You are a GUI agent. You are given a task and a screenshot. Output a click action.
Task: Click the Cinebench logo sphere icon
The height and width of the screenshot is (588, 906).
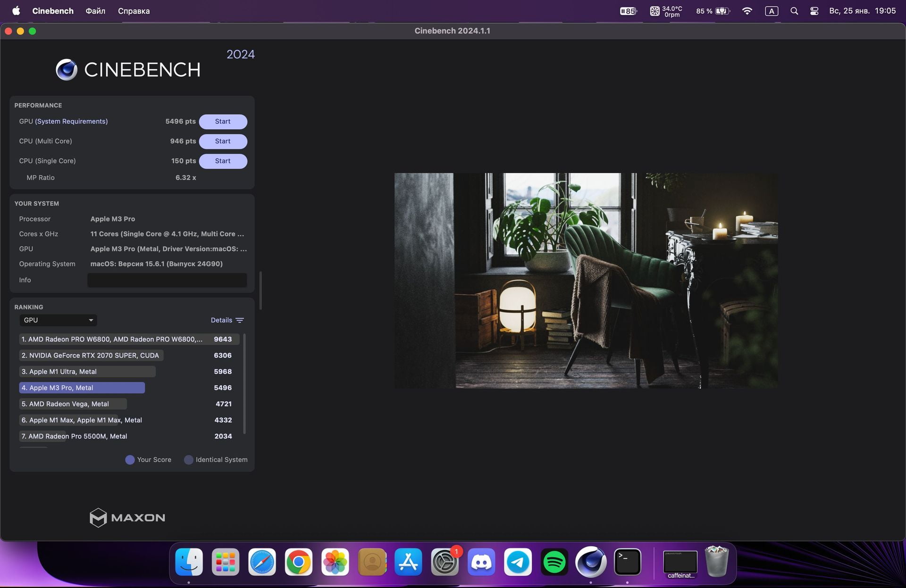67,70
